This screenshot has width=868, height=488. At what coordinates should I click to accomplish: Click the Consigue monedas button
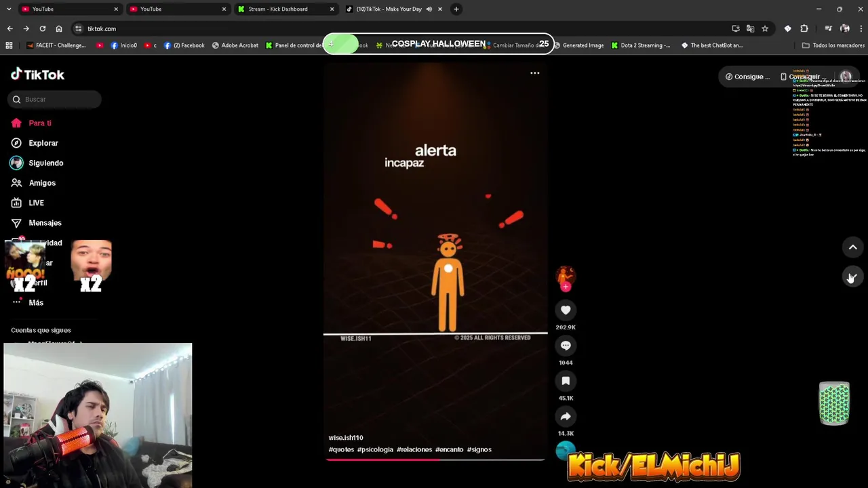coord(747,77)
